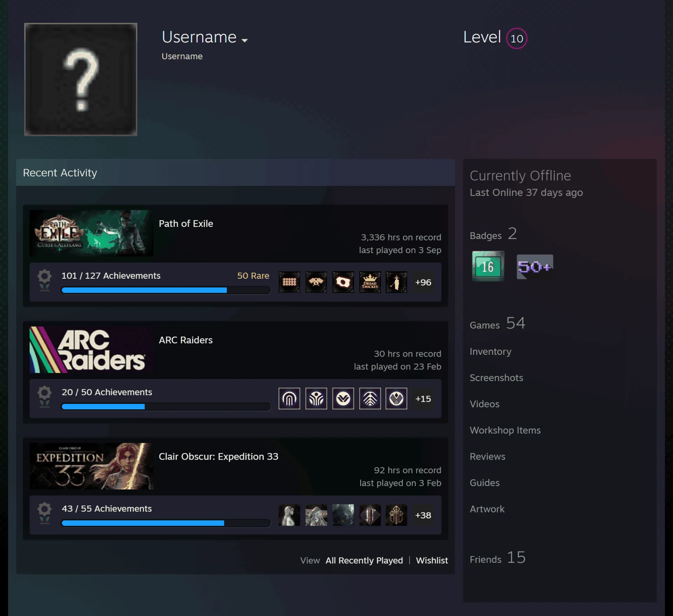673x616 pixels.
Task: Open the Screenshots section link
Action: pos(496,378)
